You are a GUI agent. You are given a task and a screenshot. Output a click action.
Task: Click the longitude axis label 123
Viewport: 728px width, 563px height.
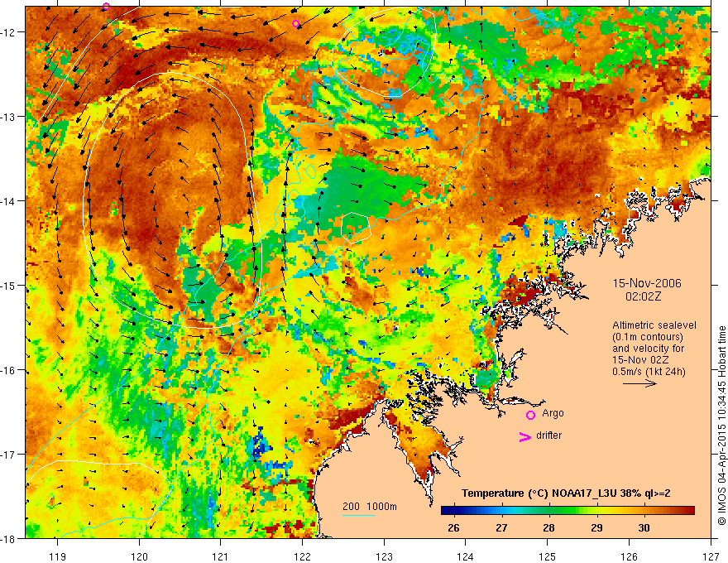click(384, 556)
